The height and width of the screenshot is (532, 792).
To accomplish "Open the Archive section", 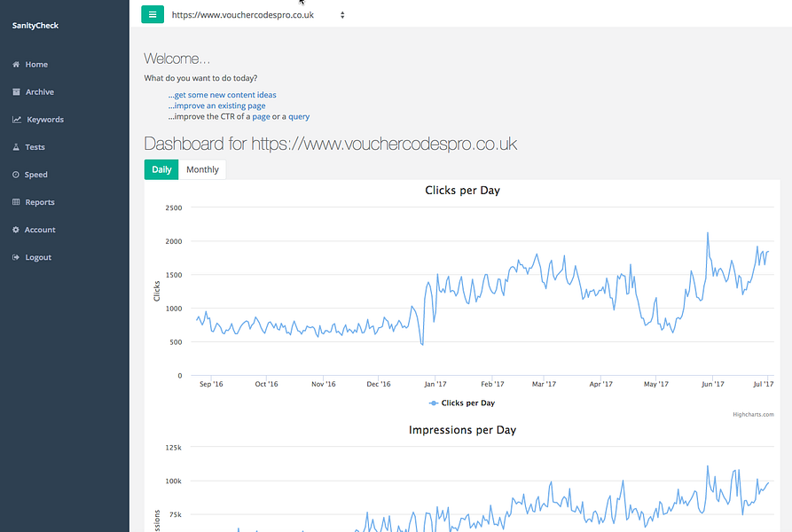I will [15, 91].
